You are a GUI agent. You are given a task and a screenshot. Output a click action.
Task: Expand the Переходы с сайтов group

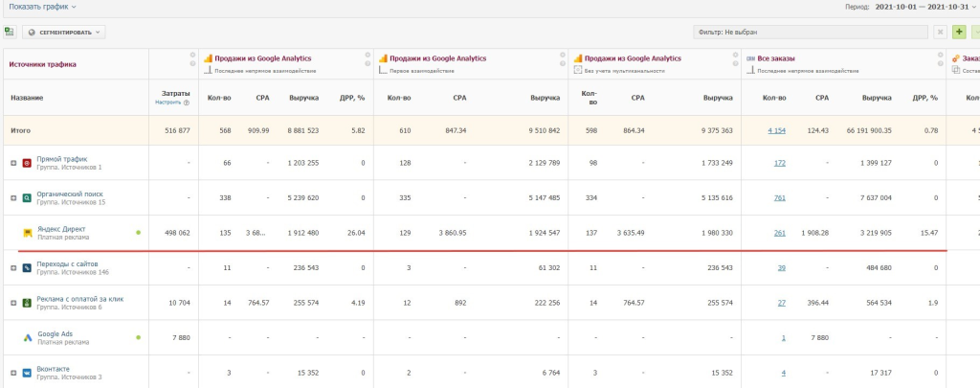tap(12, 267)
